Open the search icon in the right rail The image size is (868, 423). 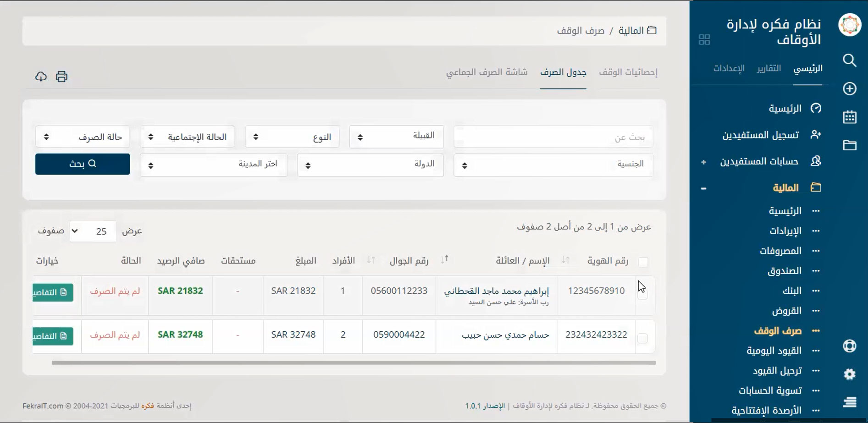click(849, 60)
